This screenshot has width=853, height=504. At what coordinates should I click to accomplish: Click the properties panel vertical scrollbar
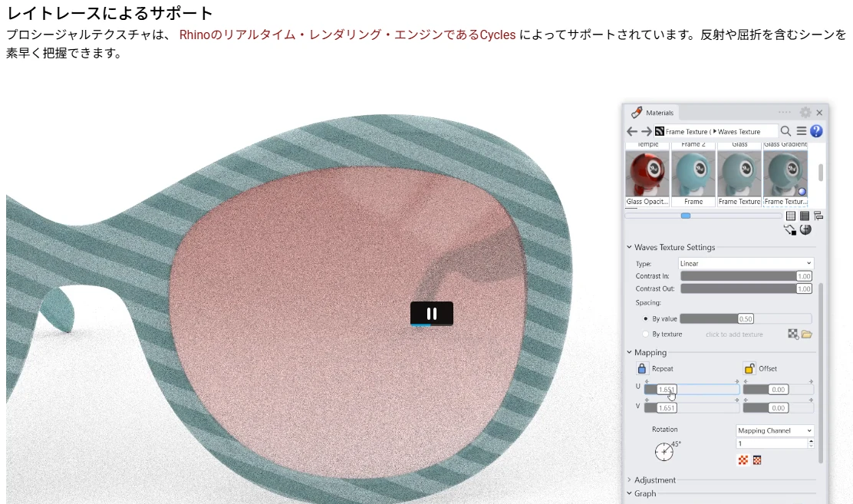[x=821, y=373]
